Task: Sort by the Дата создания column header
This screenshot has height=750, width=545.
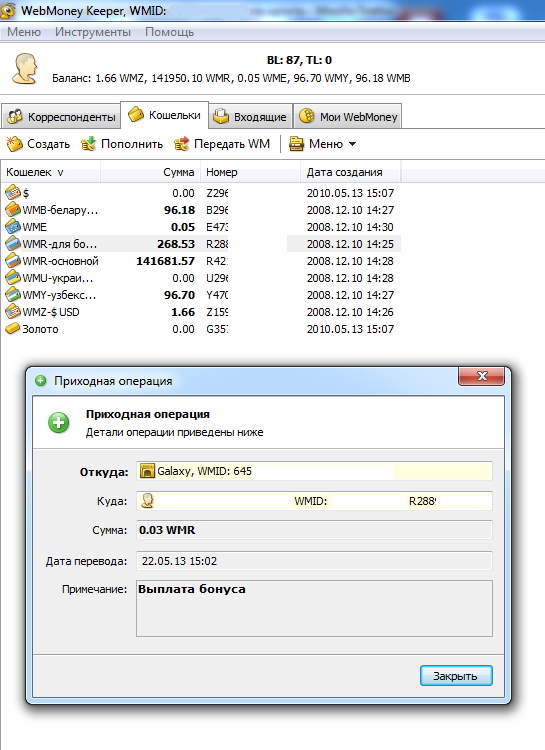Action: tap(351, 172)
